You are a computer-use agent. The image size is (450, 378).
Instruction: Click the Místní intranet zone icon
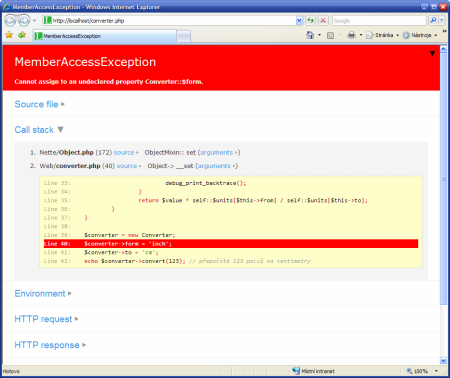296,371
